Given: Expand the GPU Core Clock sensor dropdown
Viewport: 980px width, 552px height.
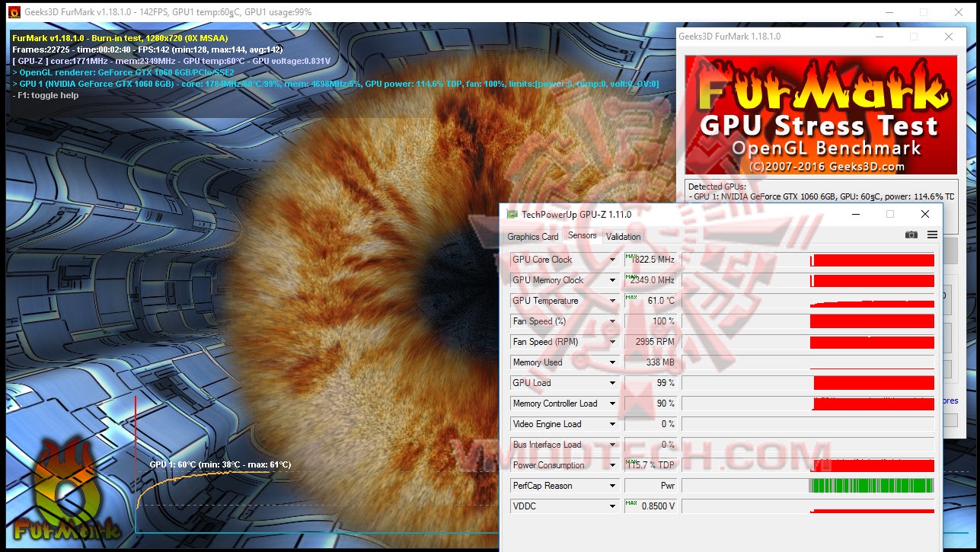Looking at the screenshot, I should (x=614, y=260).
